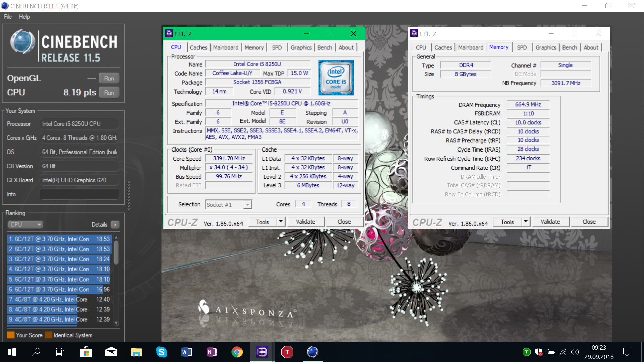Open Windows Defender tray icon
The image size is (644, 362).
(x=539, y=352)
